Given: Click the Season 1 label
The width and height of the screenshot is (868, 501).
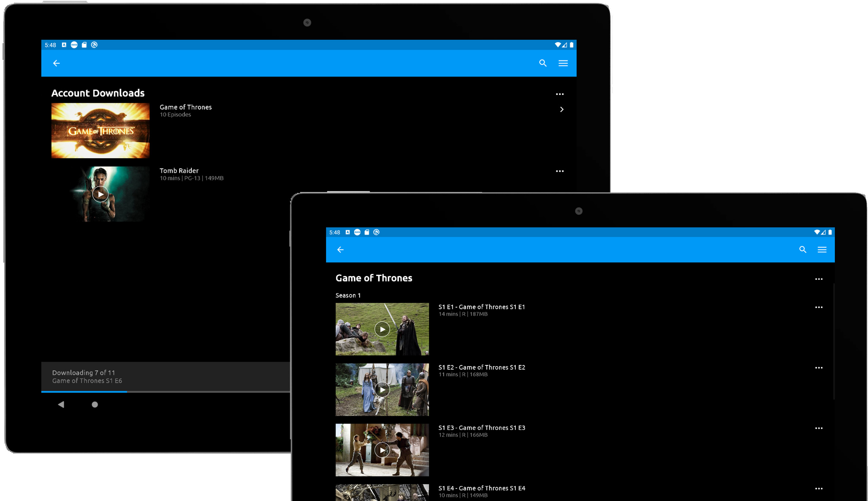Looking at the screenshot, I should pyautogui.click(x=348, y=296).
